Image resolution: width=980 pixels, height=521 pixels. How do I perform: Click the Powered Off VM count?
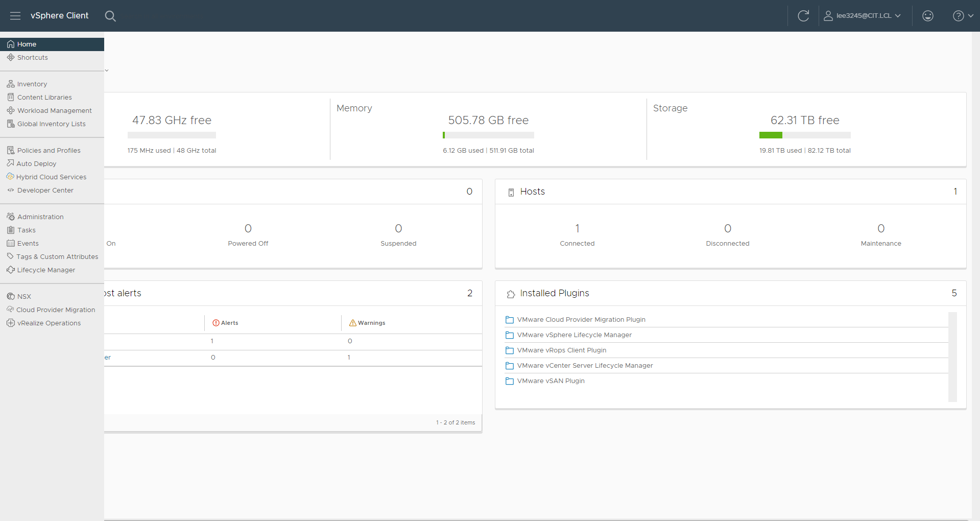tap(248, 228)
